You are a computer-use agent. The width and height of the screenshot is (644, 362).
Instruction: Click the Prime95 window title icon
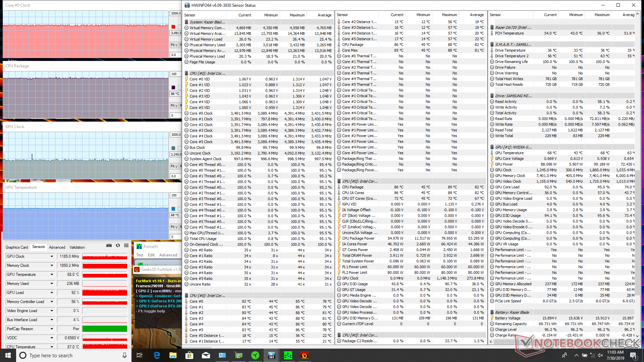pyautogui.click(x=139, y=247)
